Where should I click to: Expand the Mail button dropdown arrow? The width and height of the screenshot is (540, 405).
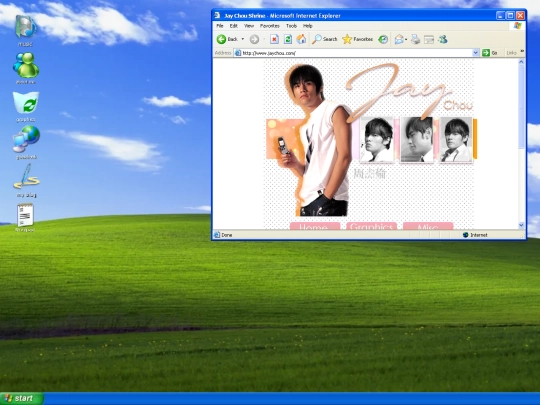click(x=406, y=40)
